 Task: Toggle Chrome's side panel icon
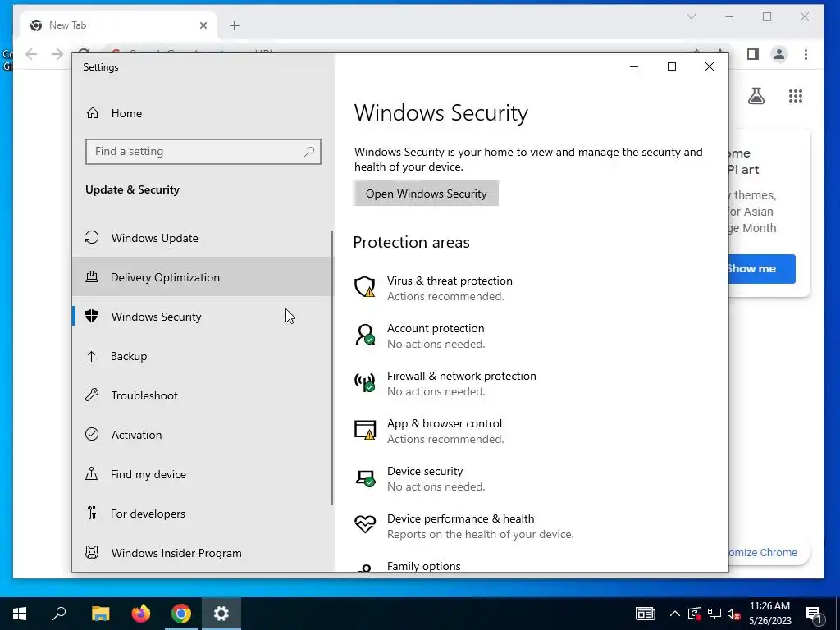point(753,54)
